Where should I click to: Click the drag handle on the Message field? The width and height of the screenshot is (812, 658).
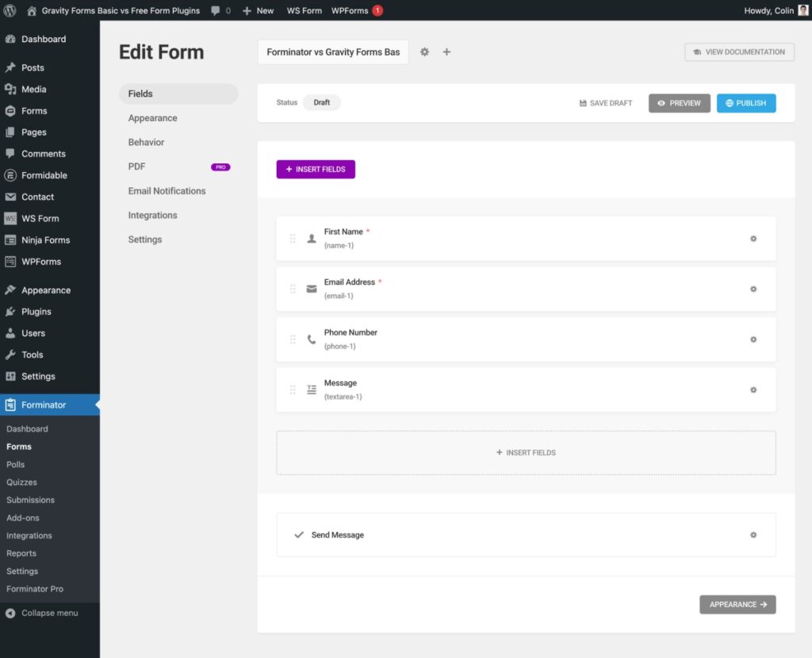293,389
